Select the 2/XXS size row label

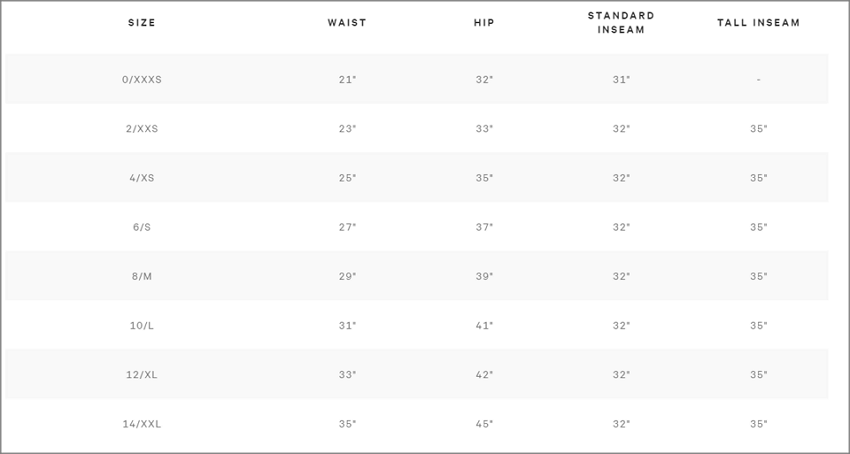point(141,129)
